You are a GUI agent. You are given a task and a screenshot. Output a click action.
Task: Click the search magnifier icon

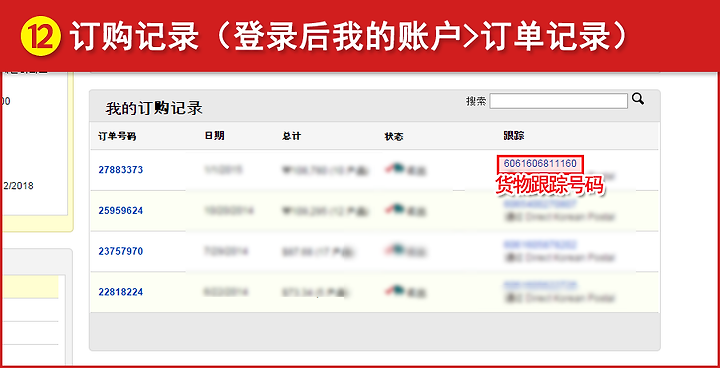(x=638, y=98)
